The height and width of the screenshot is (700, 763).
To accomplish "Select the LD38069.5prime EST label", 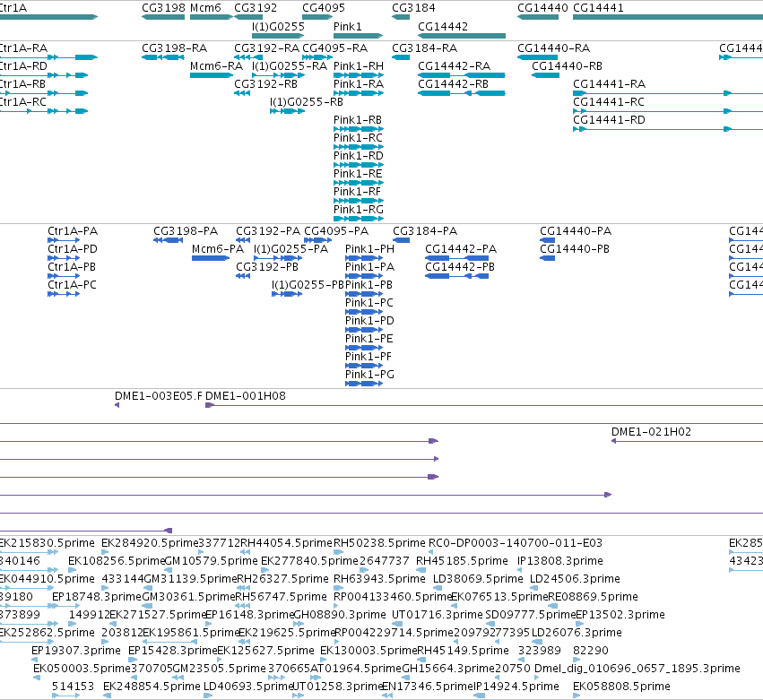I will pos(478,579).
